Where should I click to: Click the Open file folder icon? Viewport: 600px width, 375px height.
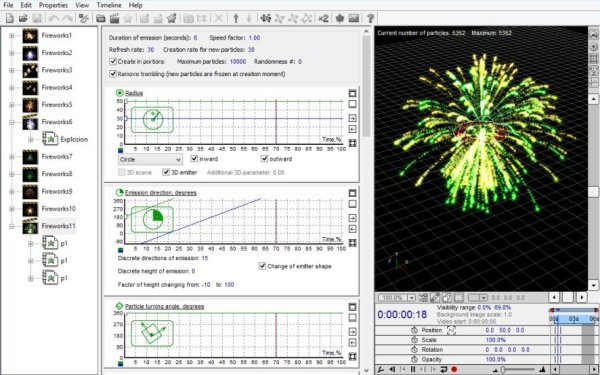tap(23, 18)
